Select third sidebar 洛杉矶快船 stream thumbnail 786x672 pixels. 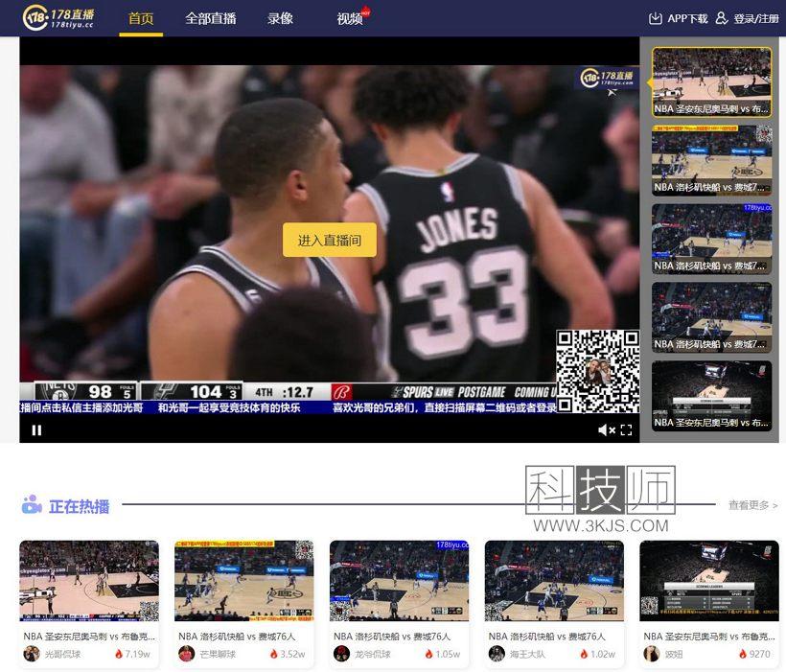click(x=711, y=239)
